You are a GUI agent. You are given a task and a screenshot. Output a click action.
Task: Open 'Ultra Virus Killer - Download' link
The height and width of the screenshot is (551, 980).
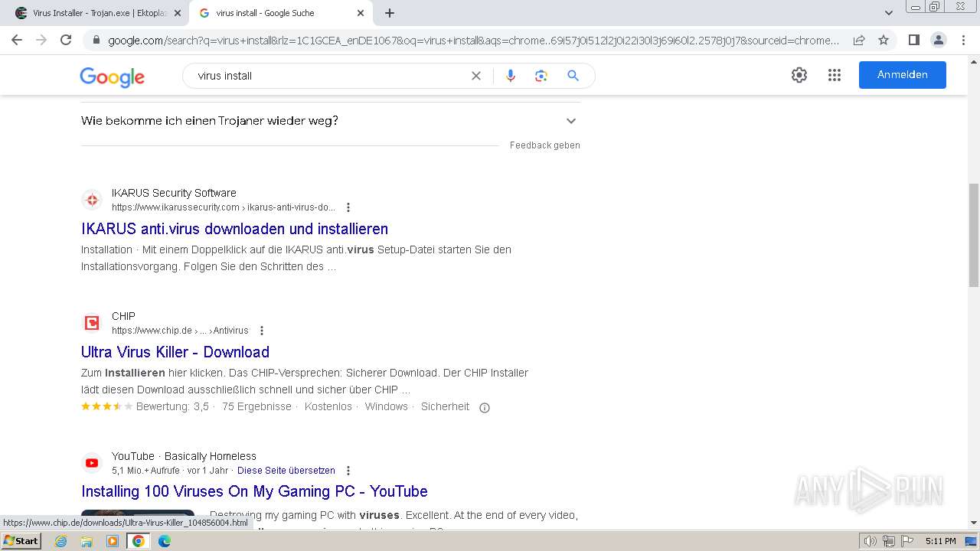coord(175,352)
